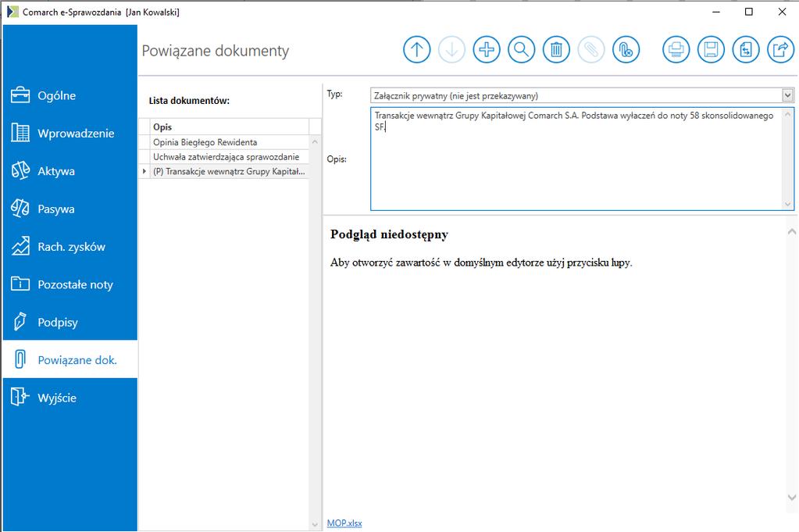
Task: Expand the Typ dropdown list
Action: (788, 95)
